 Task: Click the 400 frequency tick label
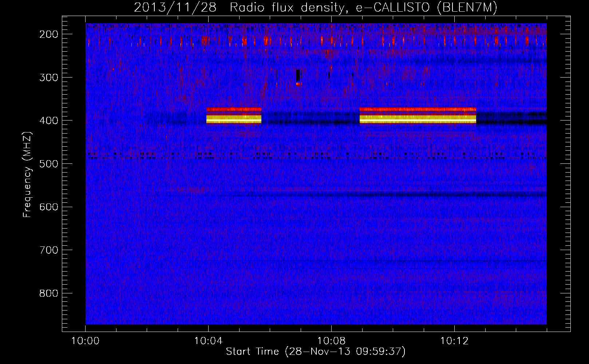[49, 120]
